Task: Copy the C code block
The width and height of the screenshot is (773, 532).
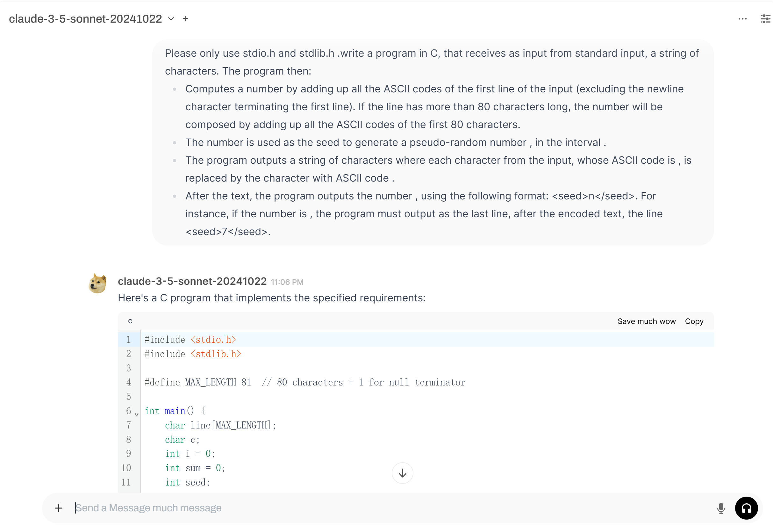Action: point(694,321)
